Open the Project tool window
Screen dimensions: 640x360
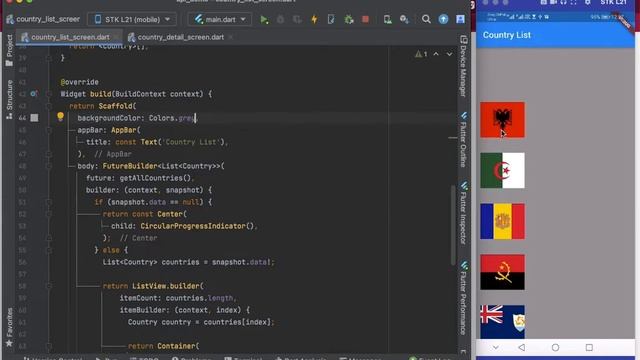9,50
